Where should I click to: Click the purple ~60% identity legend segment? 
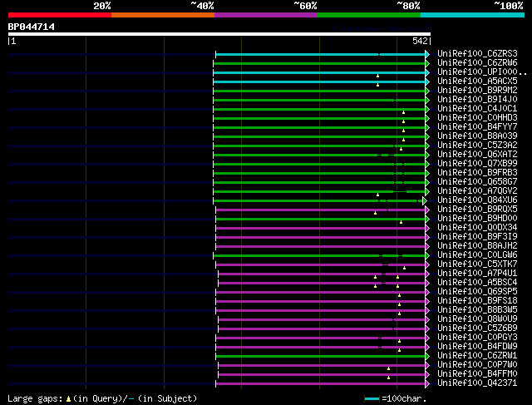pyautogui.click(x=266, y=15)
